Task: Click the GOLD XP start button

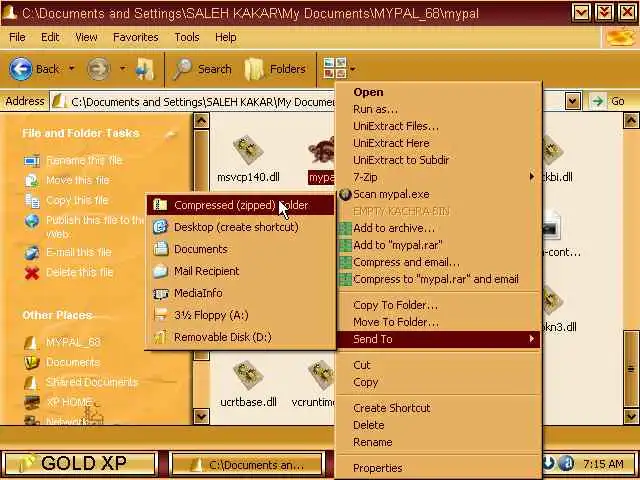Action: [80, 464]
